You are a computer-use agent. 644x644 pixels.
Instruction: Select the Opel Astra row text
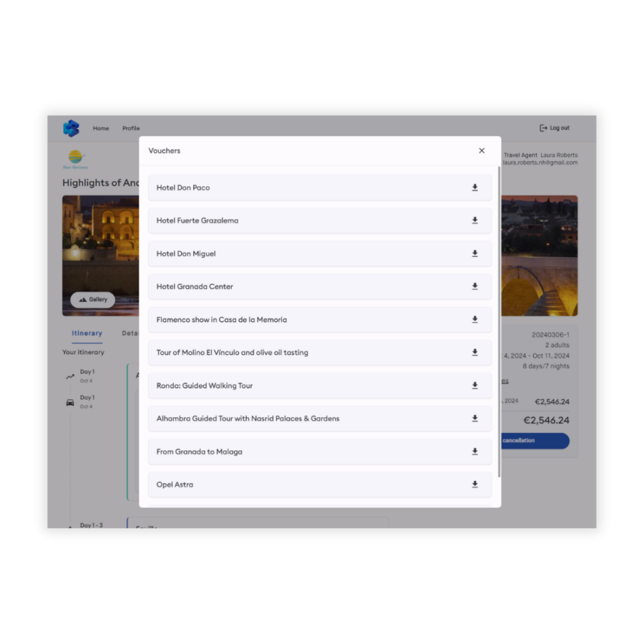(175, 484)
